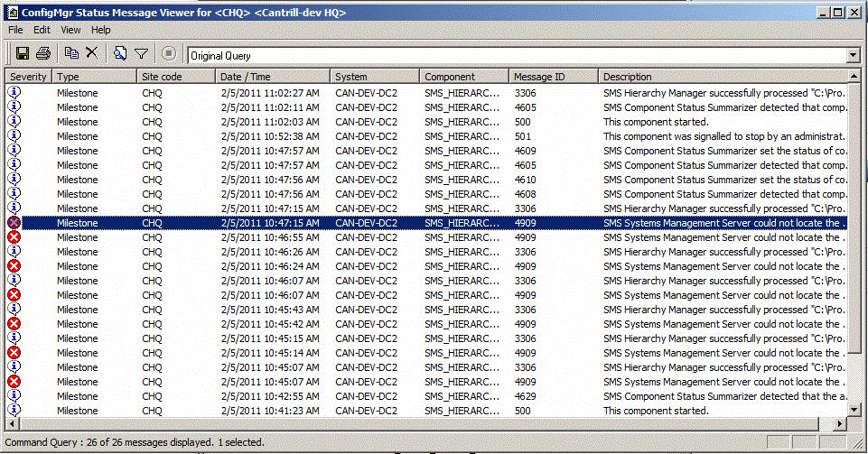Click the info icon on the 11:02:27 AM row

14,92
